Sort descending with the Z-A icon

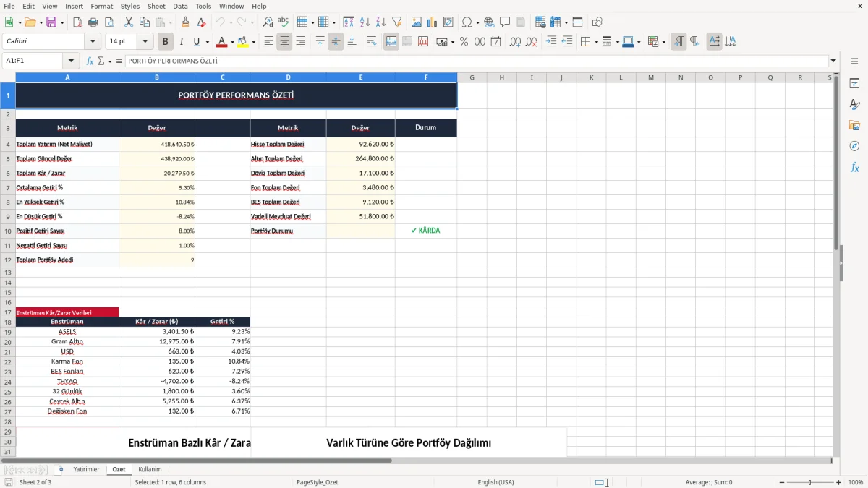381,22
